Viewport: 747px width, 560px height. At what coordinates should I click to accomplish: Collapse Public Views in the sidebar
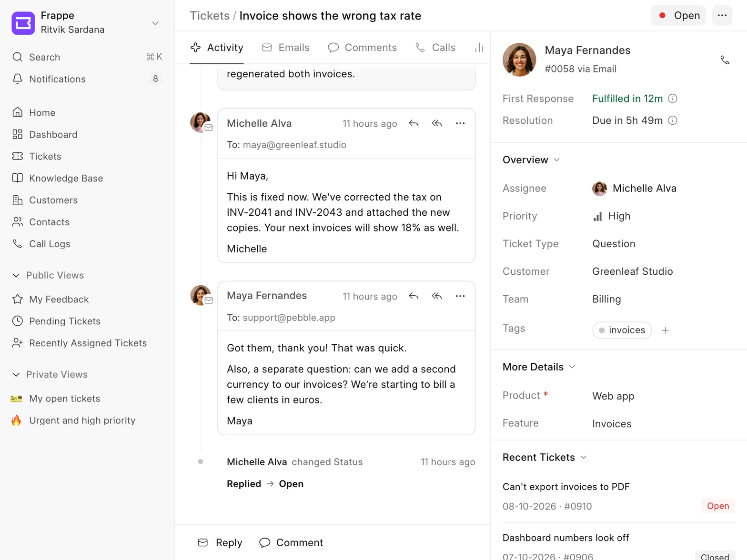48,275
